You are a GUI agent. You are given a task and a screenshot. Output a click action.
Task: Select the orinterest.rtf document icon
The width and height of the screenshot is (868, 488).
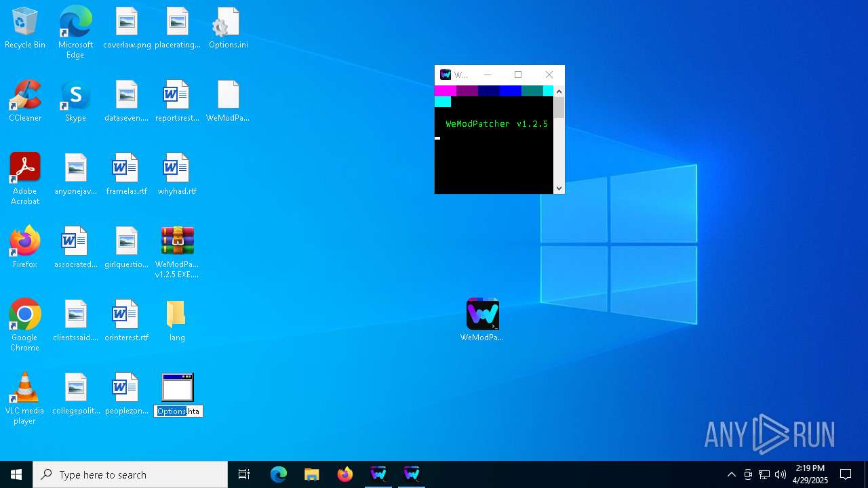127,321
